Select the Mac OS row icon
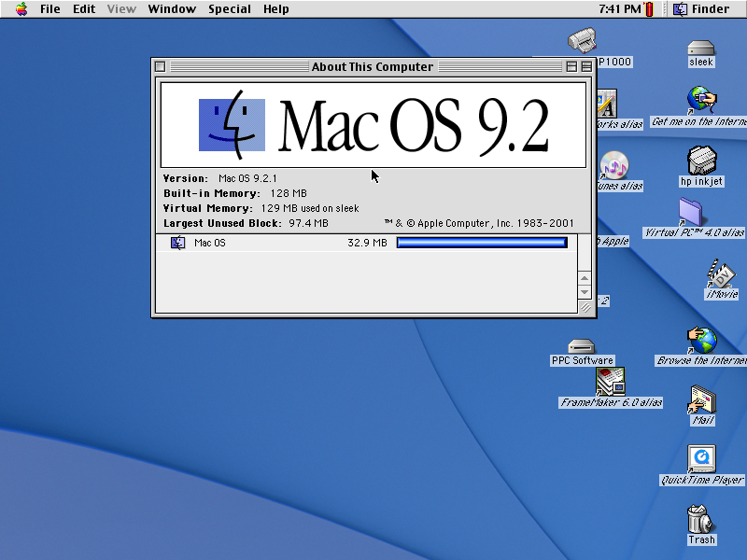The height and width of the screenshot is (560, 747). point(177,243)
